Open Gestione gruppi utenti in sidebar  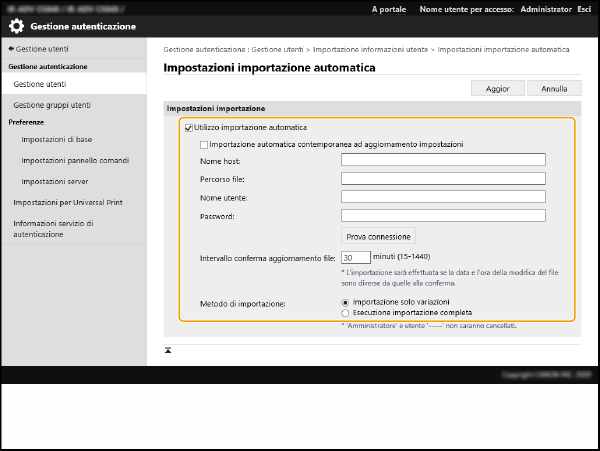(x=52, y=104)
